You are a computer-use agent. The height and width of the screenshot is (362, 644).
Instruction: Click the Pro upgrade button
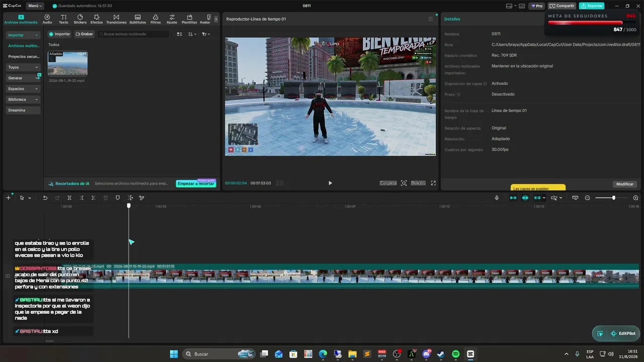[537, 6]
